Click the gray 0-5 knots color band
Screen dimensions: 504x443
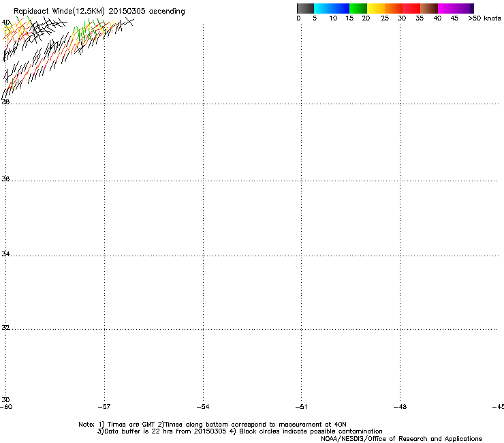(305, 8)
